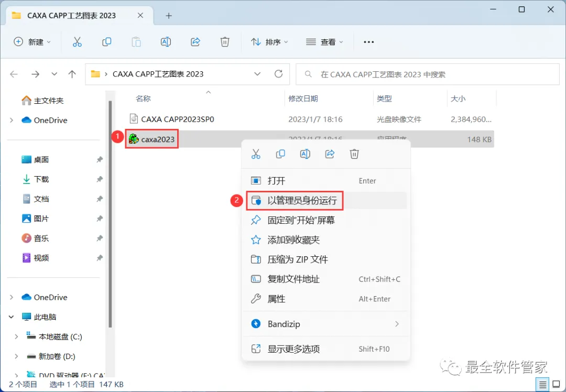Open 属性 from the context menu
The image size is (566, 392).
(x=326, y=299)
